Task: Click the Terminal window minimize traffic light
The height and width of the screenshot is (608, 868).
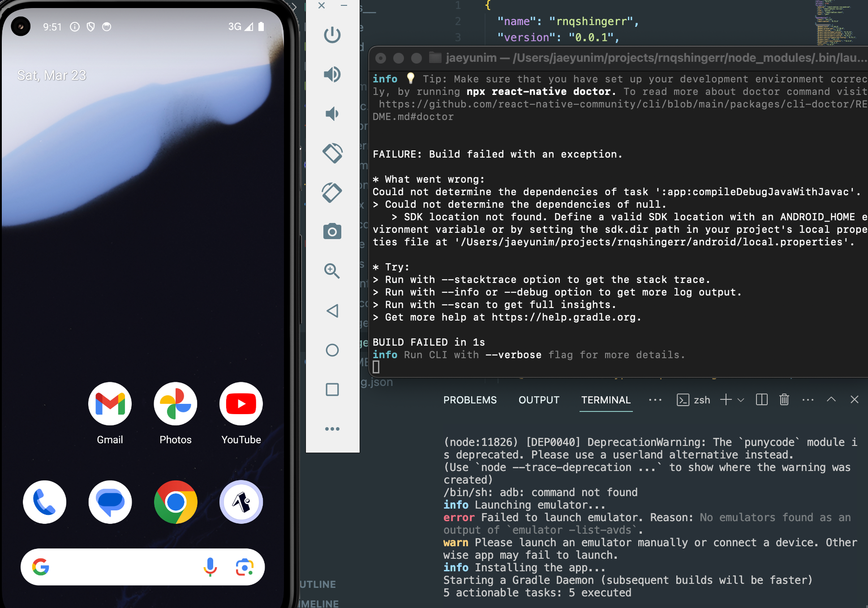Action: click(x=399, y=58)
